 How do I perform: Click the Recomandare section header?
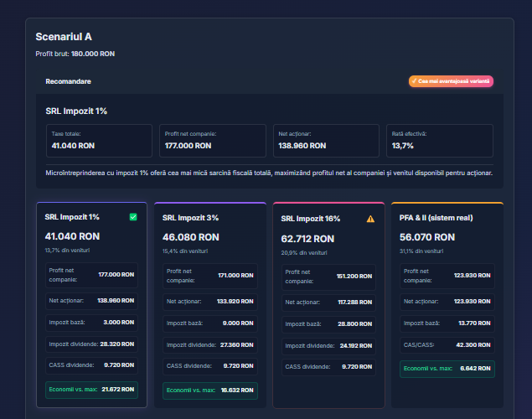click(68, 81)
